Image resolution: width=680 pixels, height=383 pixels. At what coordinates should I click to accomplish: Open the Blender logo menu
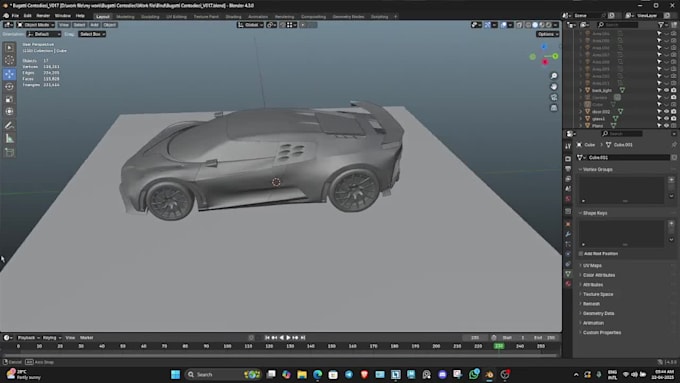6,16
